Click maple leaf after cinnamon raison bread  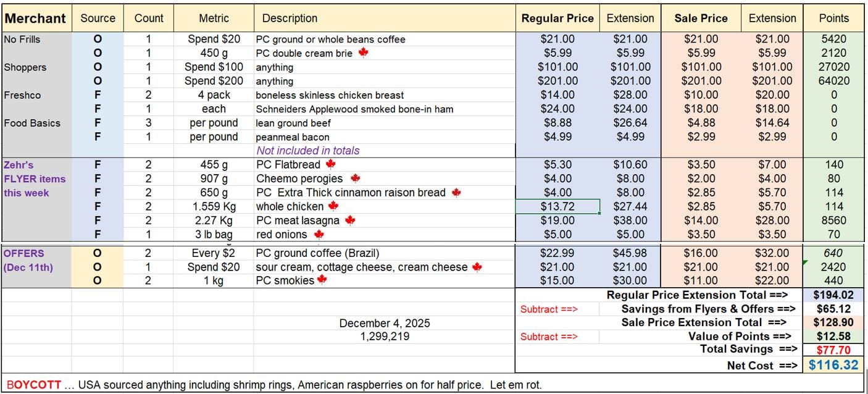tap(456, 192)
